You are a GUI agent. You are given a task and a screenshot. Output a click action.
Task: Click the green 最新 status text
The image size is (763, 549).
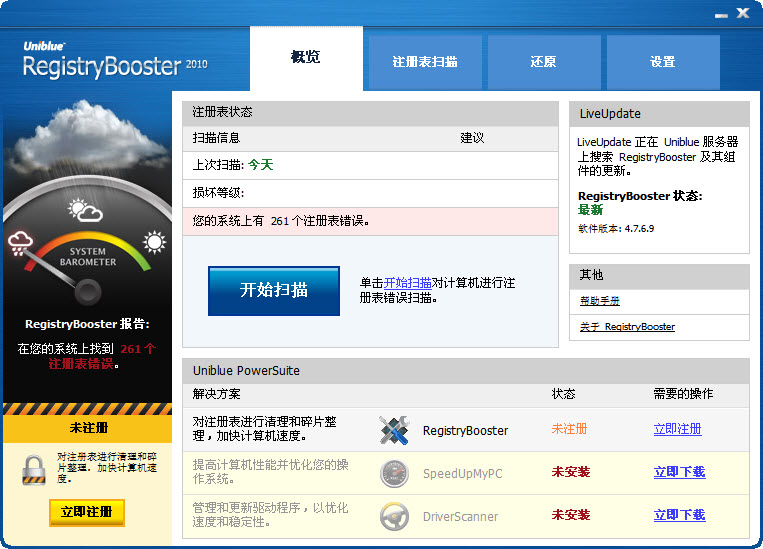click(590, 210)
